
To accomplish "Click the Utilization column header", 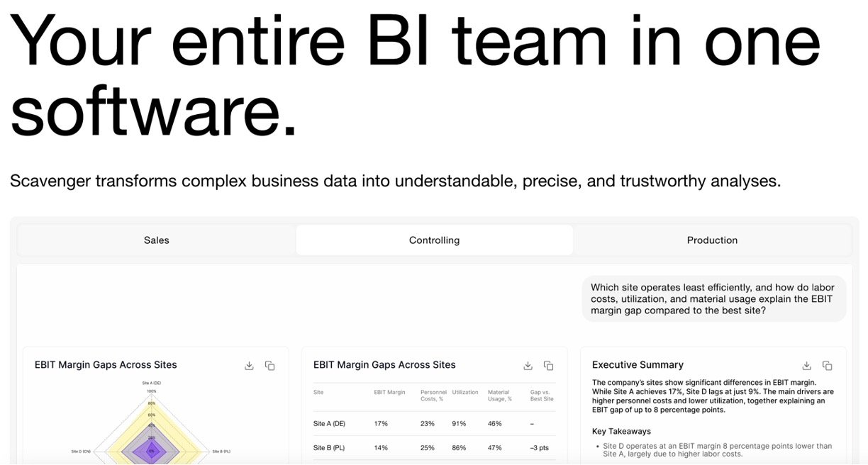I will [x=464, y=392].
